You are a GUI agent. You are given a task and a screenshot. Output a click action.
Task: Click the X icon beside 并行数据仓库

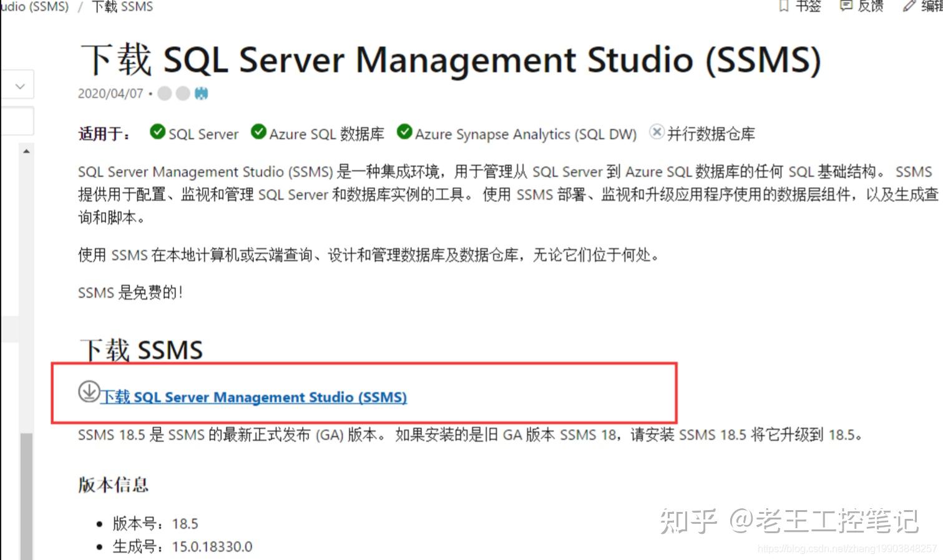[657, 132]
